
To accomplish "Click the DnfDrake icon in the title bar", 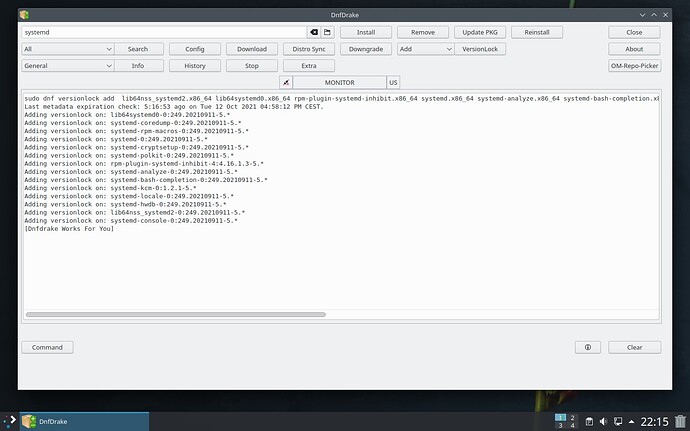I will pos(24,15).
